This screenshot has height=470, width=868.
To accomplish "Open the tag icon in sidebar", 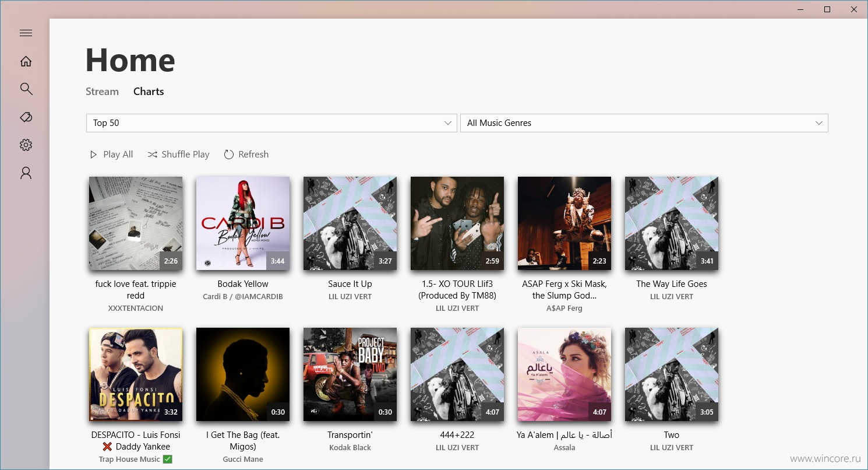I will point(26,117).
